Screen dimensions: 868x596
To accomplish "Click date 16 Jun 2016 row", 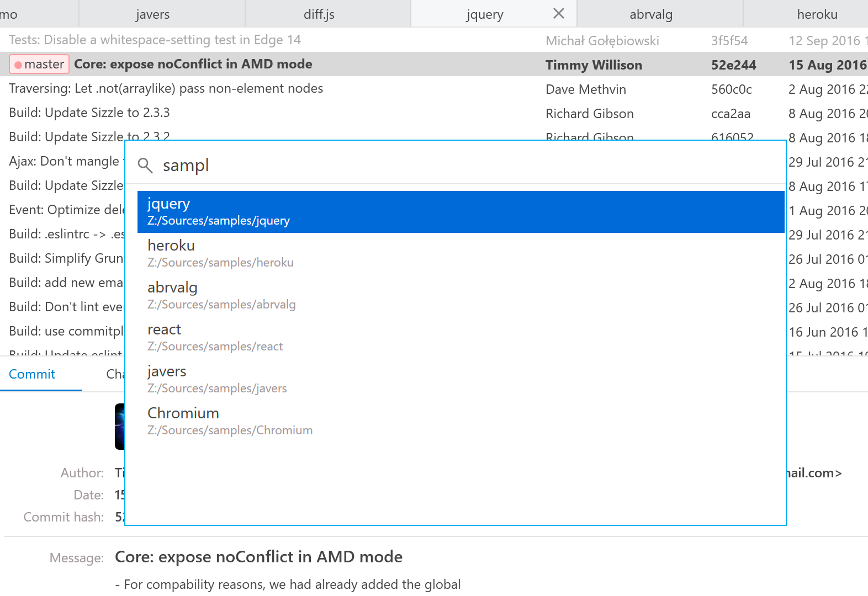I will pos(827,332).
